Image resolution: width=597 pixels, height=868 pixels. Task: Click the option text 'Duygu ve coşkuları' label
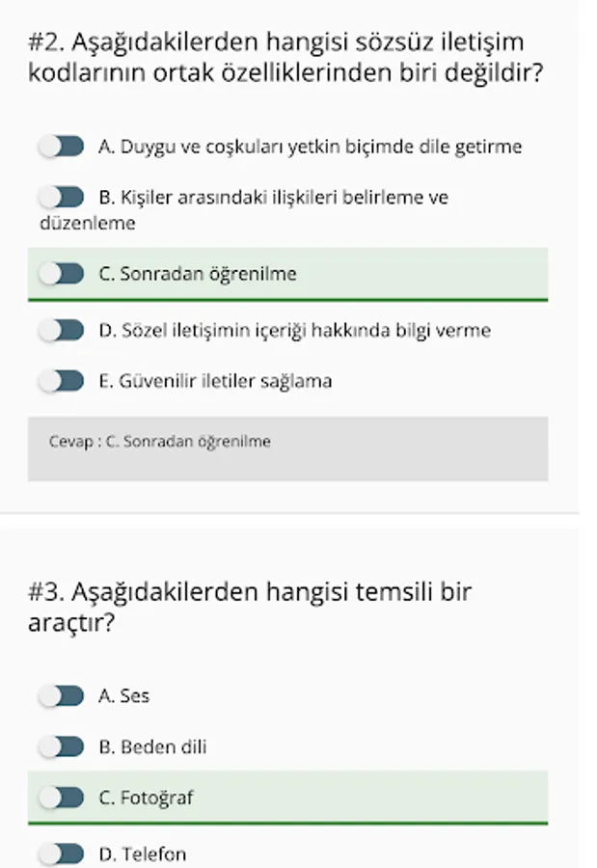[309, 147]
